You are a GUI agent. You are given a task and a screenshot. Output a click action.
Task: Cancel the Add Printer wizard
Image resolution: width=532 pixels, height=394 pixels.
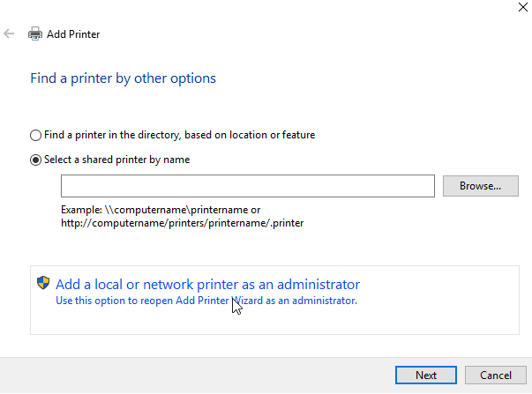[495, 375]
